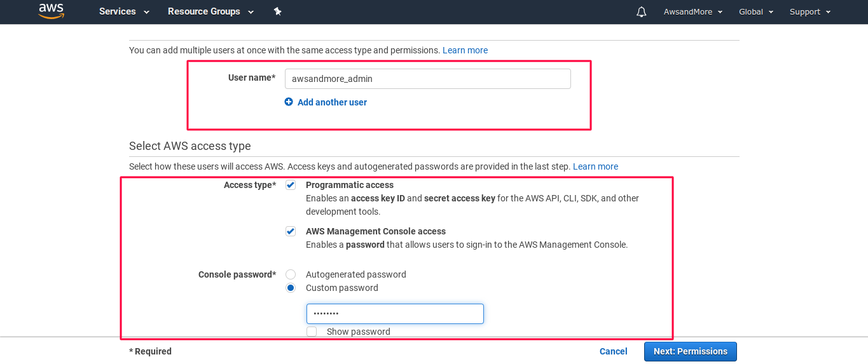
Task: Click the Cancel link
Action: point(614,351)
